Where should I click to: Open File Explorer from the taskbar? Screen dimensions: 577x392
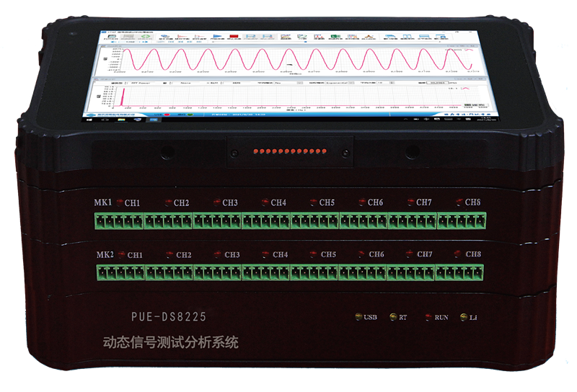tap(121, 120)
